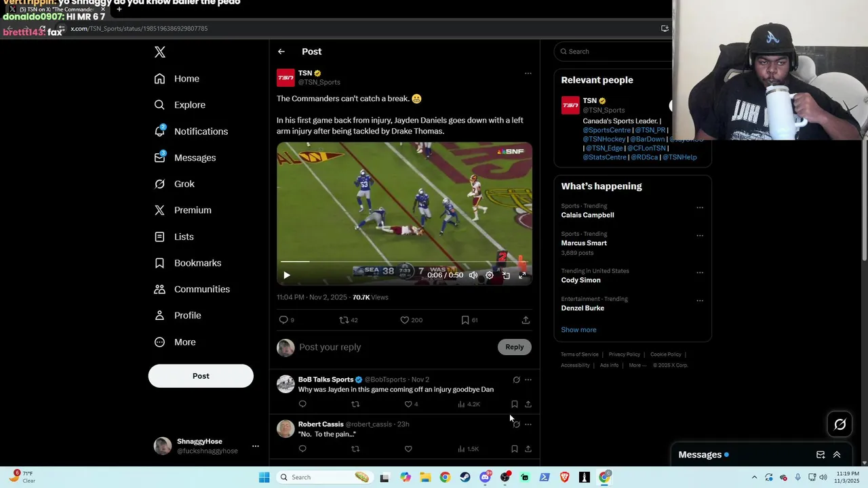Open Bookmarks in the sidebar
The width and height of the screenshot is (868, 488).
click(x=188, y=263)
